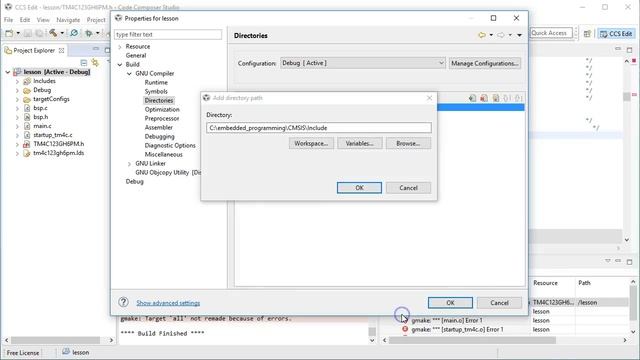Open the Configuration combo box
Image resolution: width=640 pixels, height=360 pixels.
point(362,63)
